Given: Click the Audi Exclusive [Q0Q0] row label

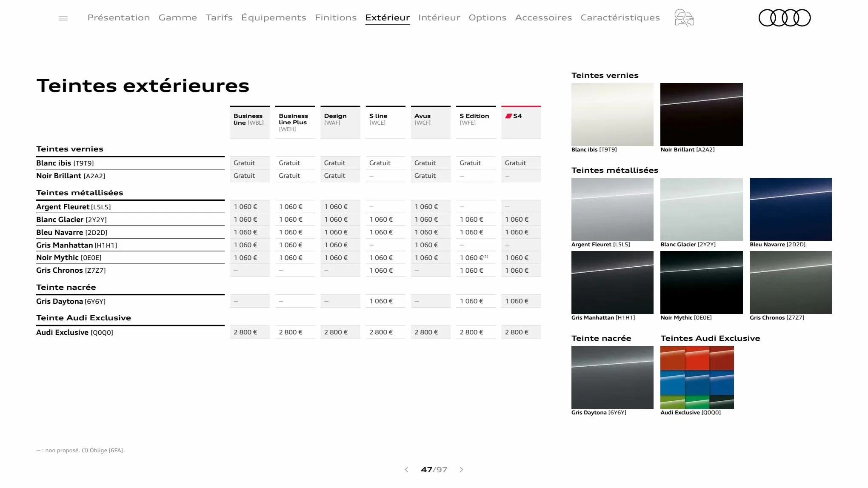Looking at the screenshot, I should tap(75, 332).
